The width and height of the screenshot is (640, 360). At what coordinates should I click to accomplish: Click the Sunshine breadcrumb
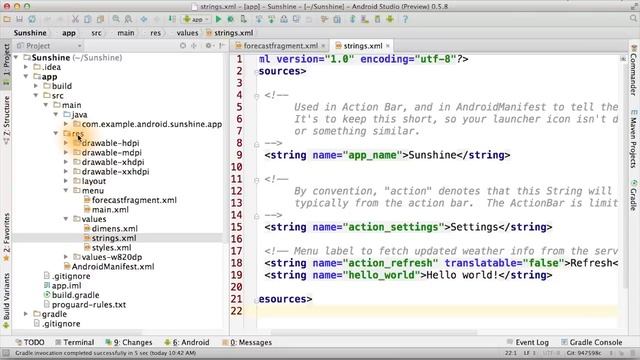click(30, 33)
